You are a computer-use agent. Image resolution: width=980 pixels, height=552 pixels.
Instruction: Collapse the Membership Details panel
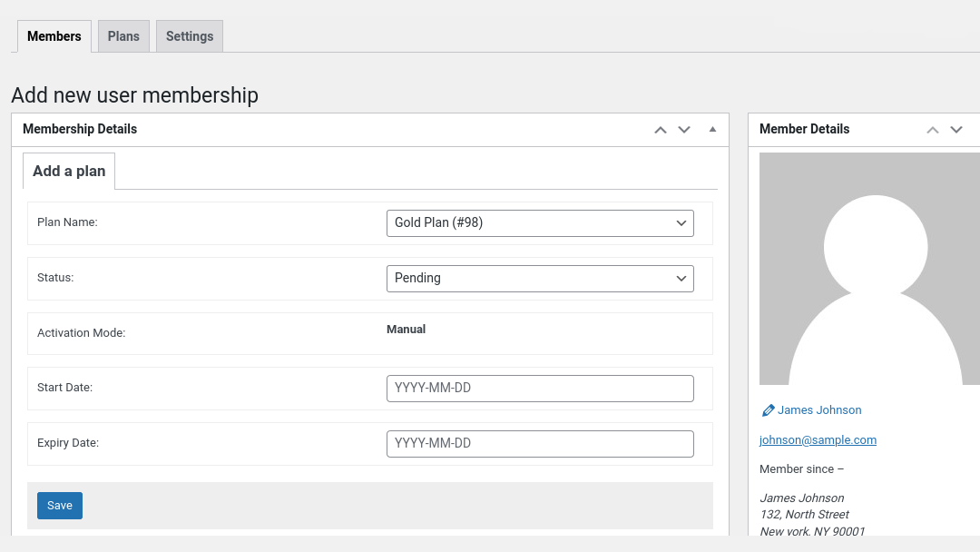click(x=712, y=130)
